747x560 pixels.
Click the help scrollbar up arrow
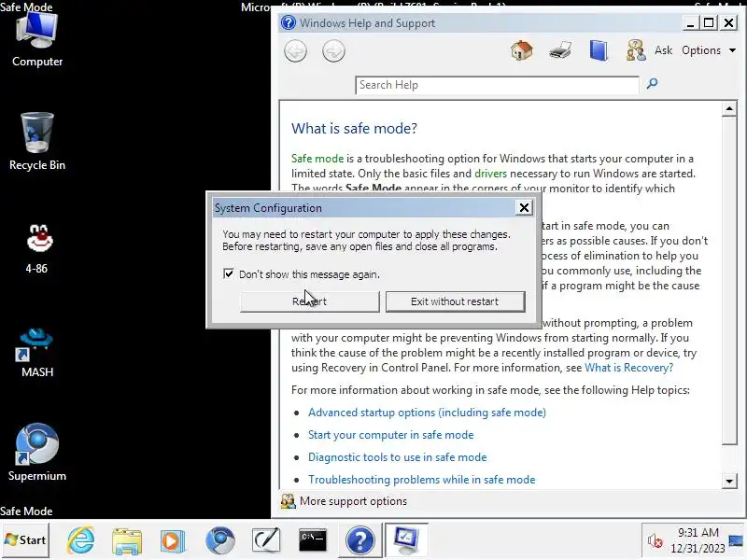[x=729, y=109]
